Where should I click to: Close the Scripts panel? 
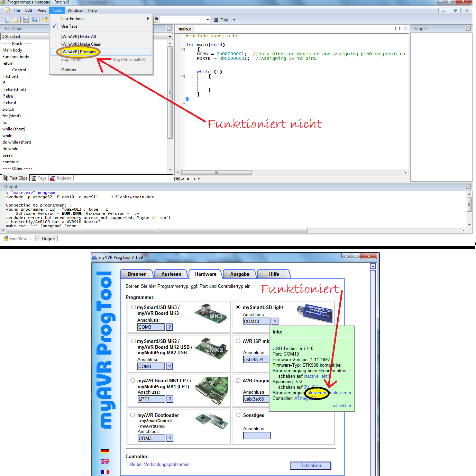pyautogui.click(x=468, y=28)
